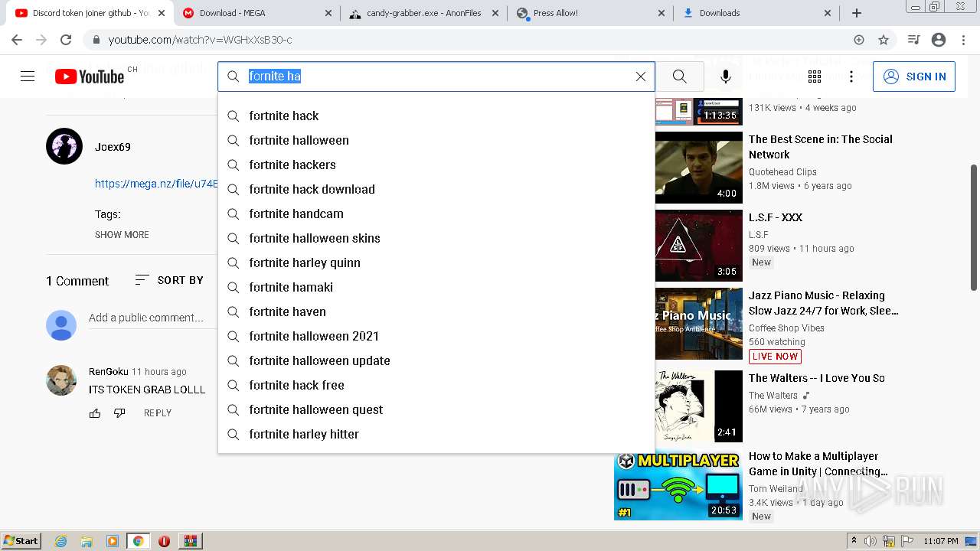The width and height of the screenshot is (980, 551).
Task: Switch to the candy-grabber.exe AnonFiles tab
Action: (x=423, y=13)
